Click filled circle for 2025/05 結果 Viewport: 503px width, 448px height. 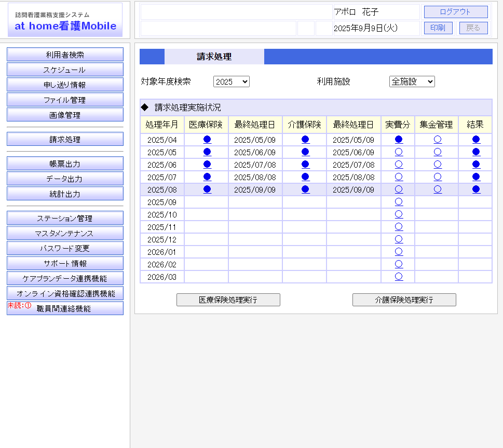click(476, 152)
